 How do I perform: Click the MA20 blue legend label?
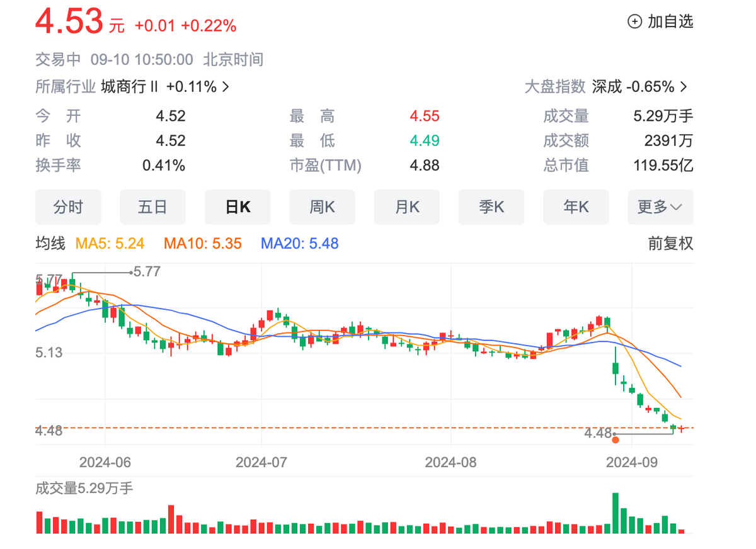[300, 244]
